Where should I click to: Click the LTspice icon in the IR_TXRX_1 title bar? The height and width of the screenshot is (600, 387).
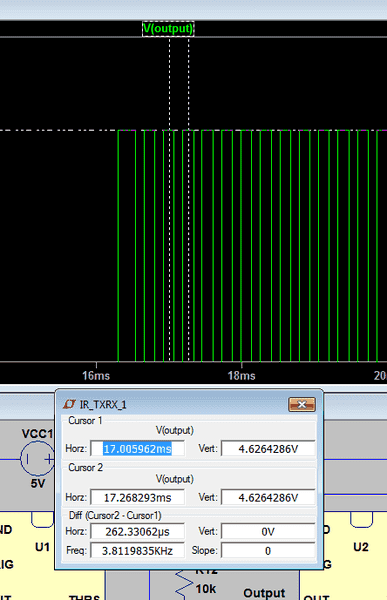(69, 404)
